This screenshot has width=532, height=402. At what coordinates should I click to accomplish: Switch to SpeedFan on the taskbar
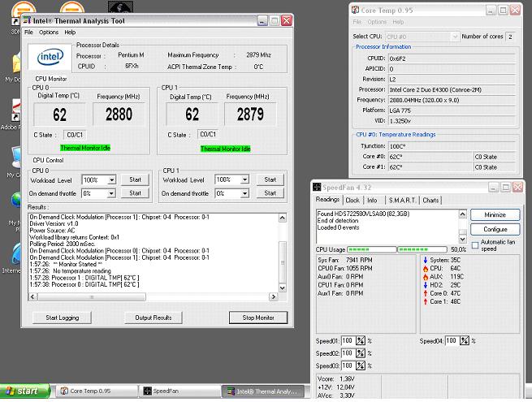[x=179, y=391]
